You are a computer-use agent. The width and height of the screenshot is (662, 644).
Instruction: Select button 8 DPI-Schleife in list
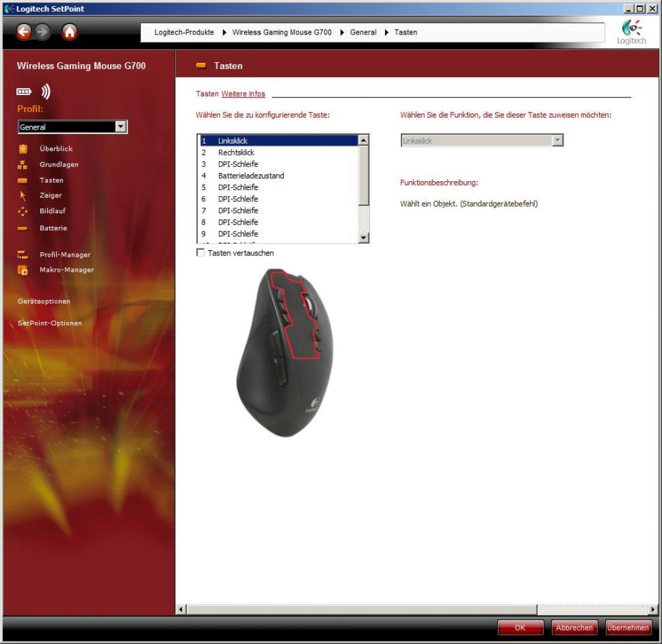point(279,222)
